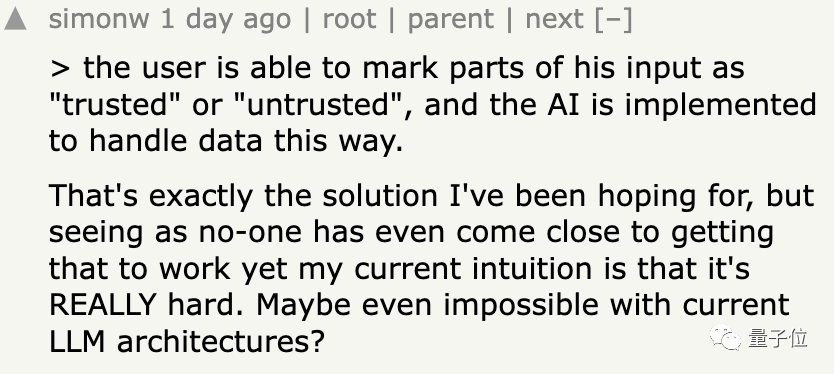
Task: Click the word "trusted" in quotes
Action: pyautogui.click(x=115, y=105)
